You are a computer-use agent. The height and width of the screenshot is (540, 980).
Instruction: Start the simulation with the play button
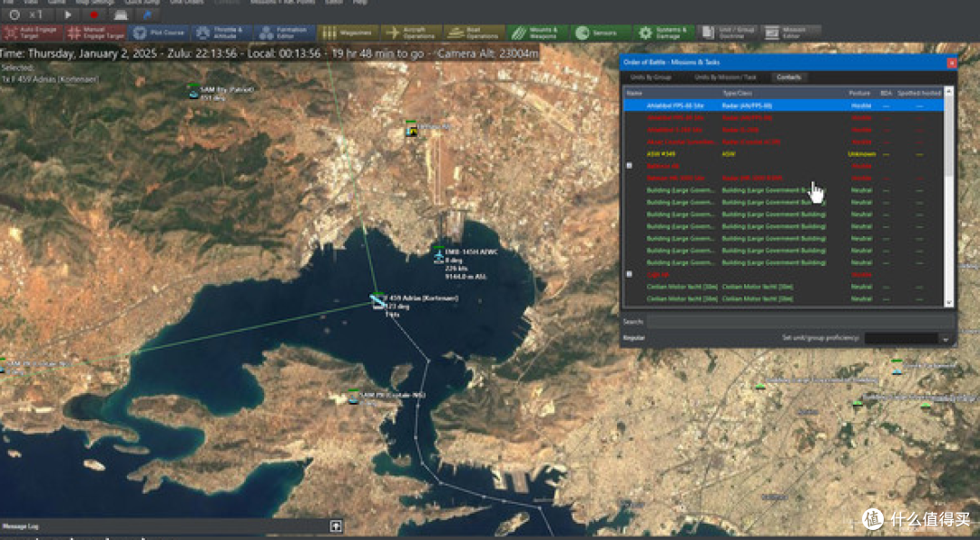pos(68,15)
